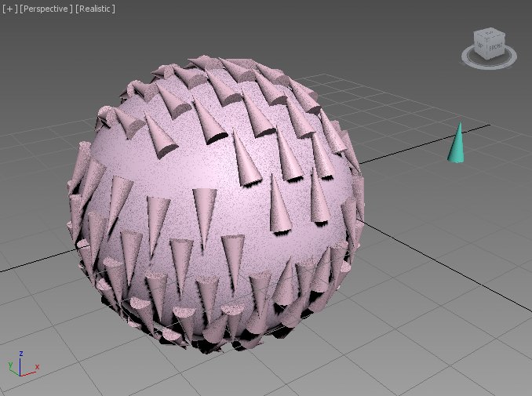Screen dimensions: 532x396
Task: Click the ViewCube Front face
Action: (494, 48)
